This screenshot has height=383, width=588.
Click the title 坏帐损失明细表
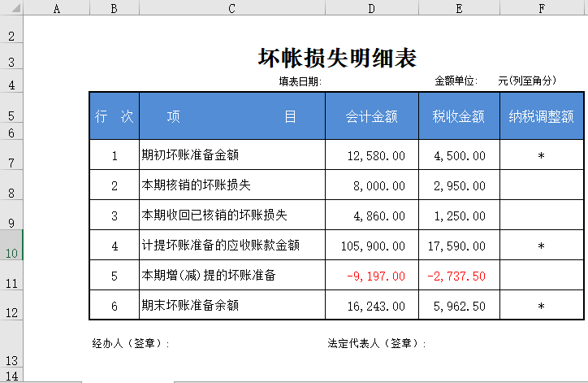[x=337, y=58]
